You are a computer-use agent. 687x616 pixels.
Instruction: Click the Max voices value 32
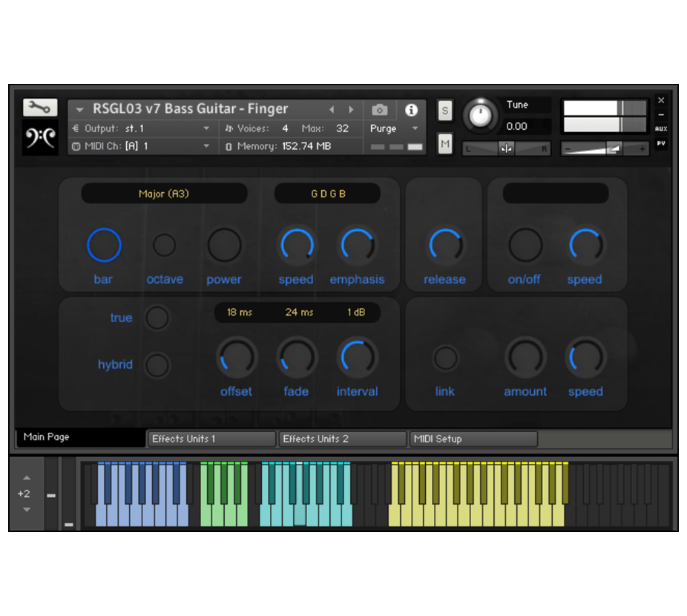pyautogui.click(x=342, y=128)
